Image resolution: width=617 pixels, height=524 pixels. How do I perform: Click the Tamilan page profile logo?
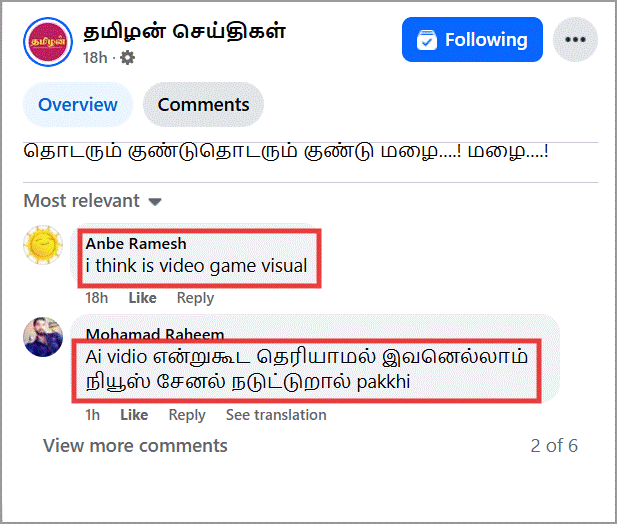[48, 42]
